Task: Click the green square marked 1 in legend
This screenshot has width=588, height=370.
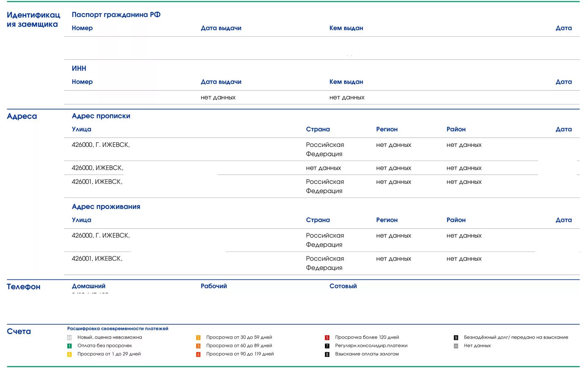Action: pos(70,346)
